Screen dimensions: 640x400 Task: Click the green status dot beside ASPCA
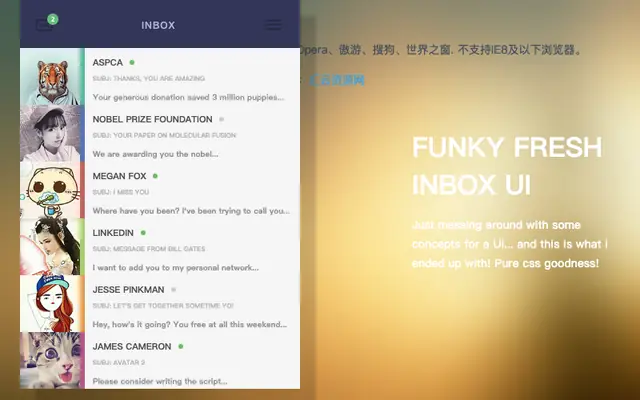[132, 62]
